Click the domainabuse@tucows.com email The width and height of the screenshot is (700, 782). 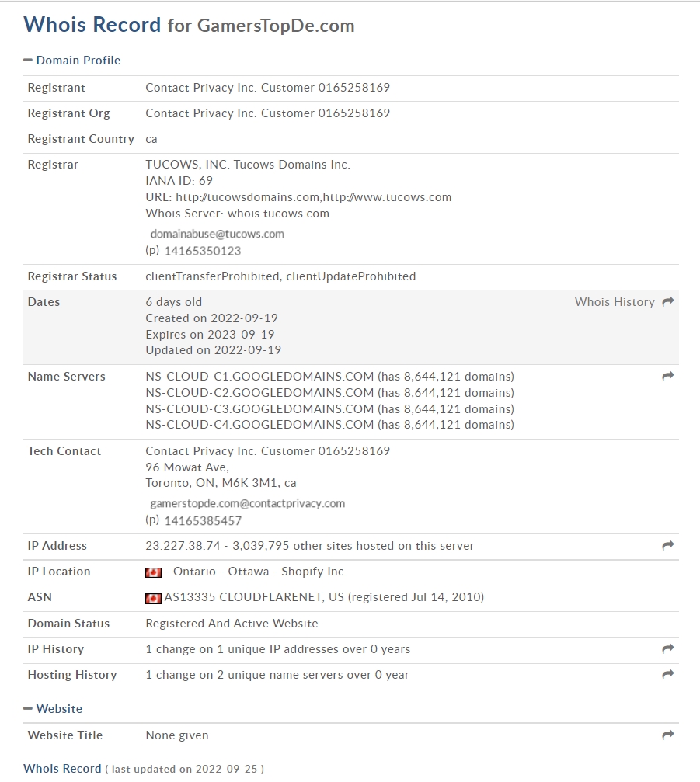pos(218,234)
